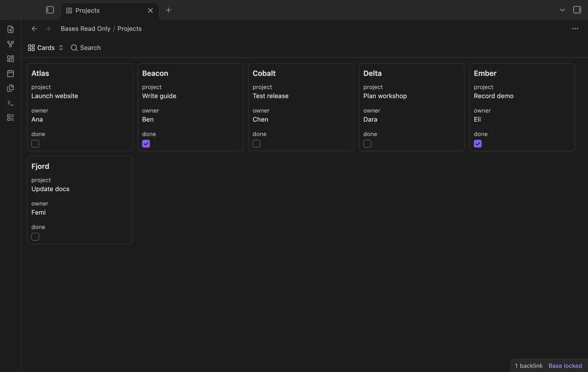Open command palette icon in ribbon
This screenshot has height=372, width=588.
point(10,103)
